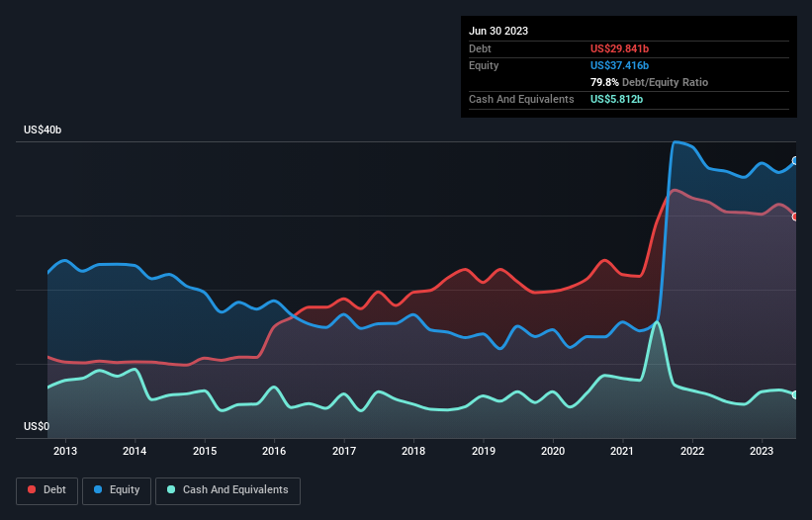Click the 2013 x-axis label
Screen dimensions: 812x520
[65, 451]
